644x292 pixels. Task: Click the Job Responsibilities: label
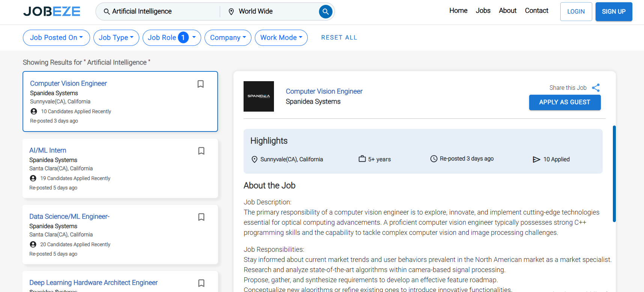click(x=274, y=250)
